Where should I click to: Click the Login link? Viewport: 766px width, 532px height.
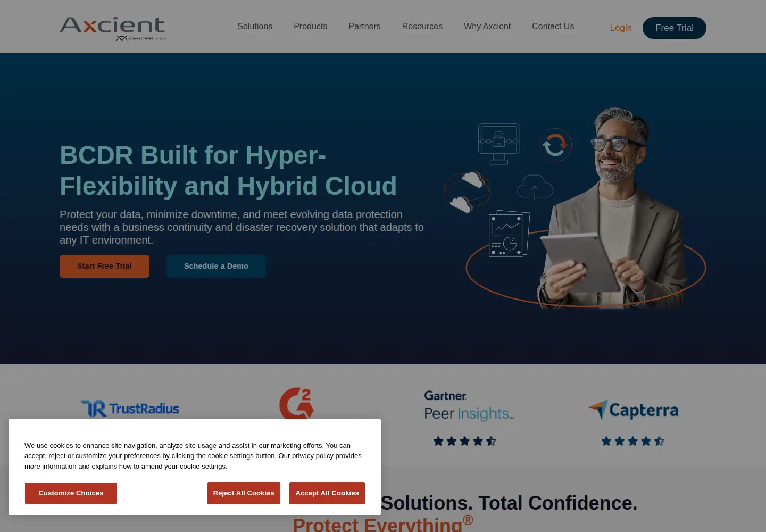[621, 28]
